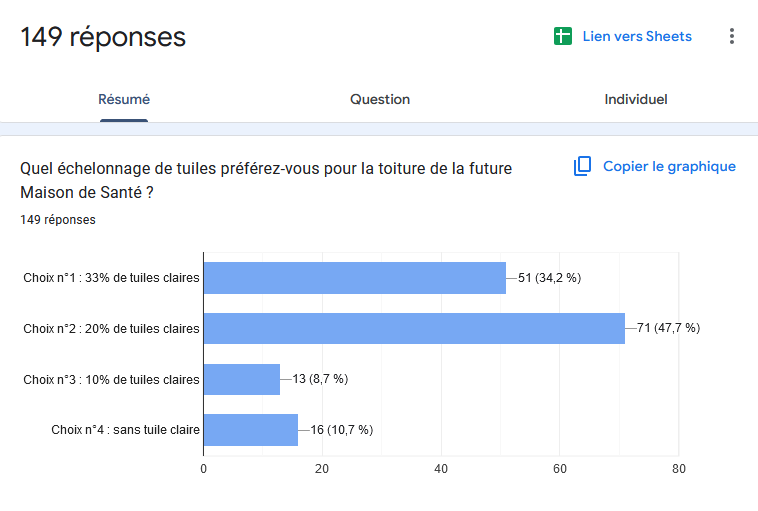
Task: Click the Choix n°1 bar in the chart
Action: 354,278
